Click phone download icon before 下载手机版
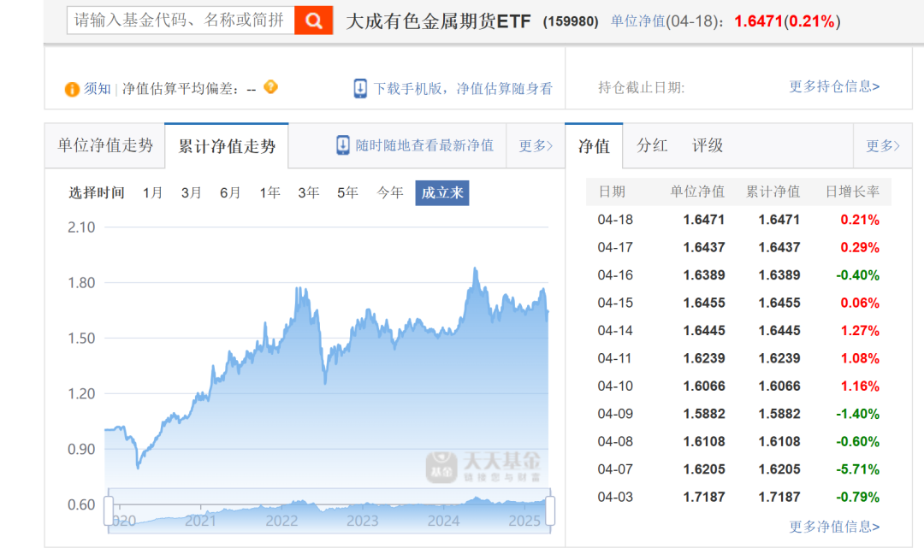Viewport: 924px width, 560px height. tap(360, 88)
